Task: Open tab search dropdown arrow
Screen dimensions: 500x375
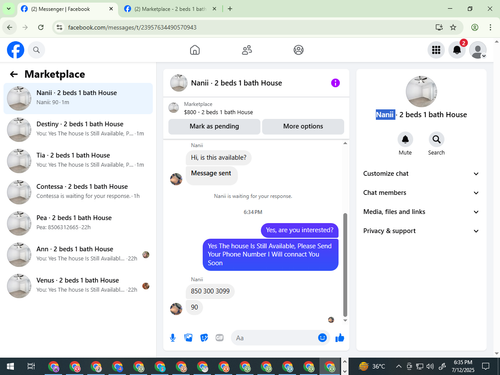Action: (9, 9)
